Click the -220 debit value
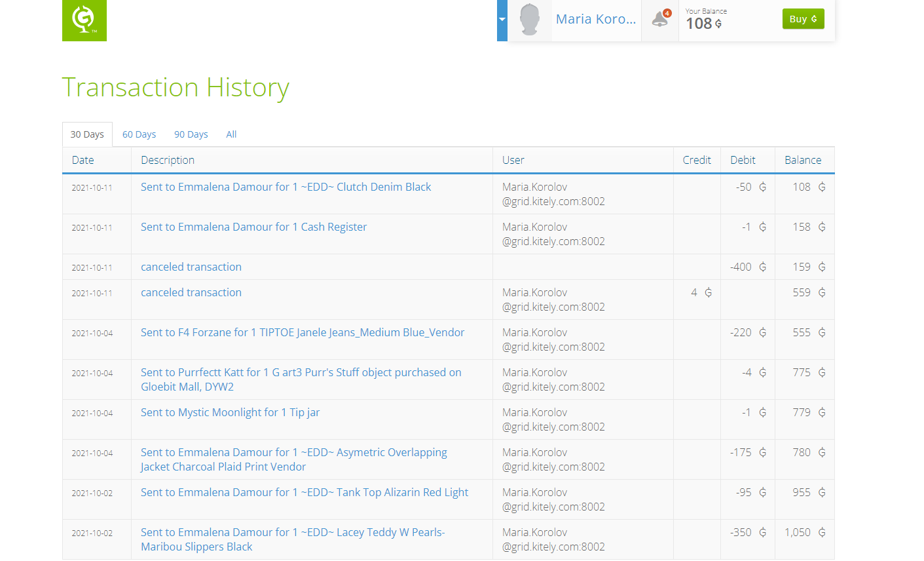The width and height of the screenshot is (924, 561). [748, 332]
